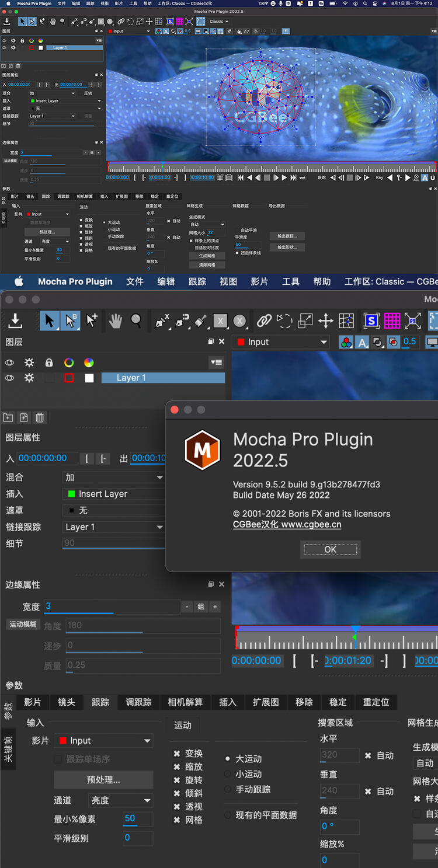Open the 生成模式 自动 dropdown in small overview

tap(207, 224)
